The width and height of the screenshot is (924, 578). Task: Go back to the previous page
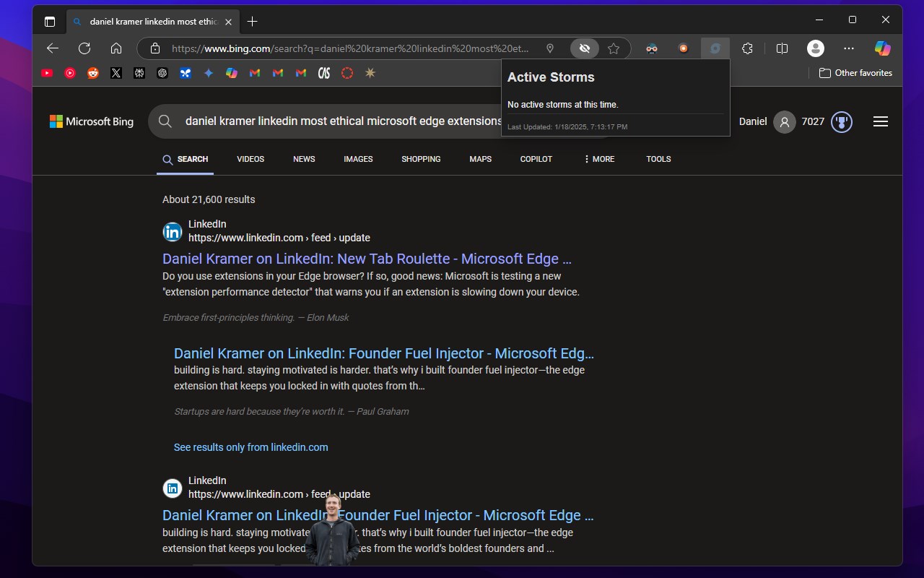tap(53, 48)
